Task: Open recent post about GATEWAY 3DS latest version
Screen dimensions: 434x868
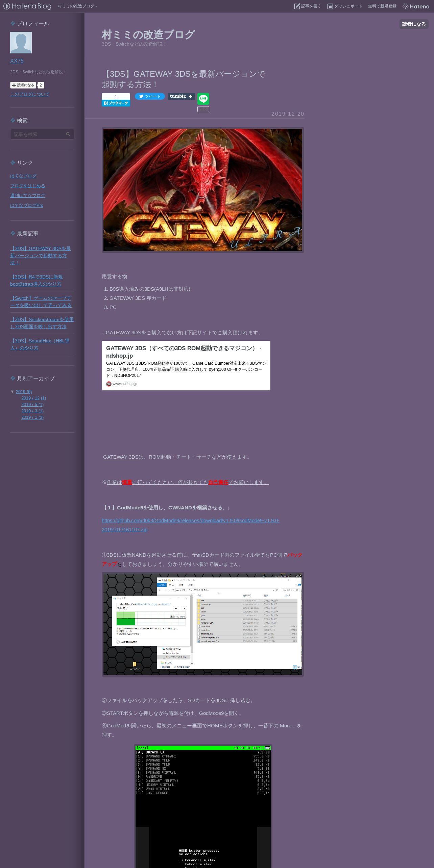Action: 41,256
